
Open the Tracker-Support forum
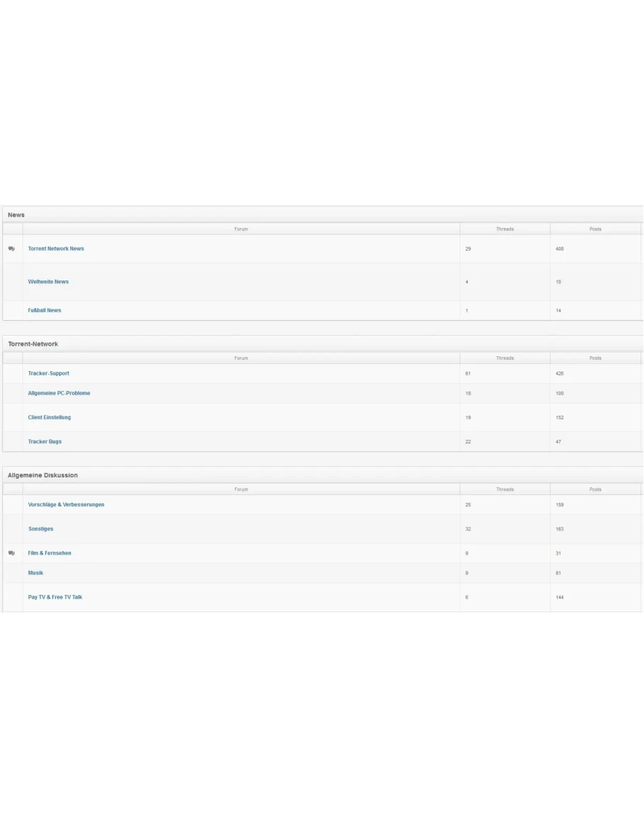click(x=49, y=374)
